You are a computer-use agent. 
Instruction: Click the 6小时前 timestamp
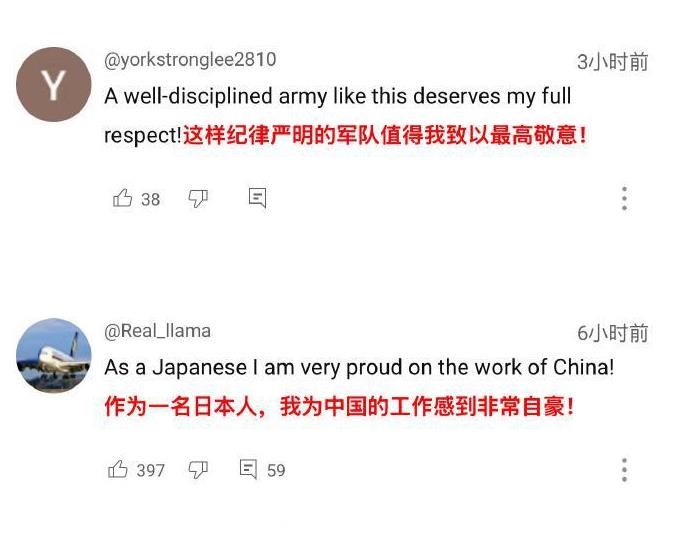pos(613,333)
